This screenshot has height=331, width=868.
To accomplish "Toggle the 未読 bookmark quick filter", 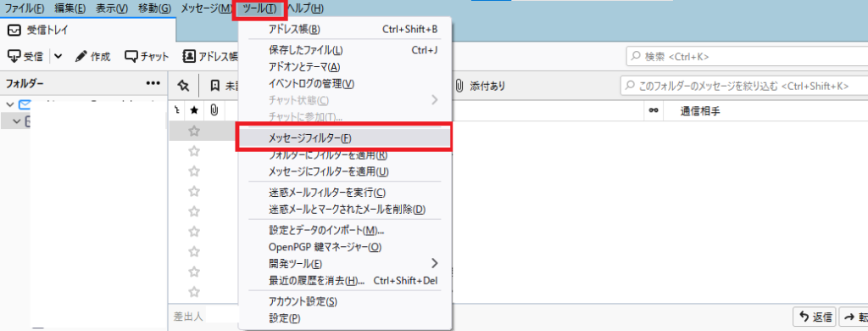I will [x=224, y=86].
